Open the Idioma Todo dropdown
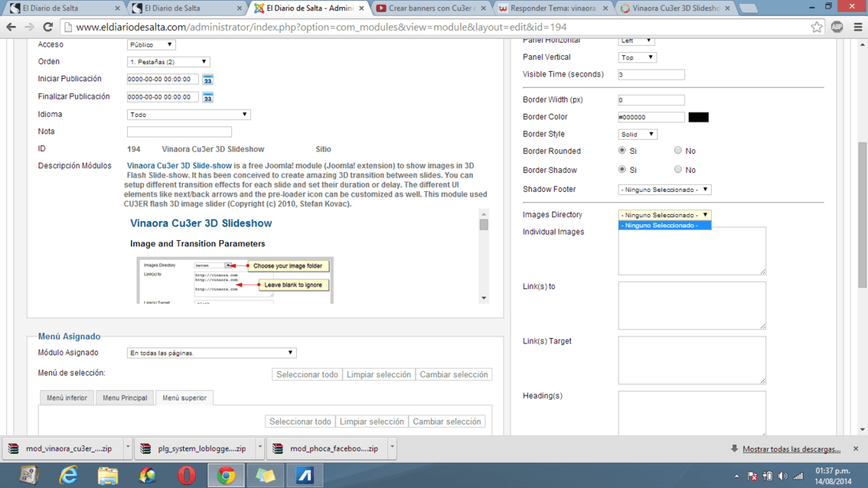Viewport: 868px width, 488px height. [189, 114]
